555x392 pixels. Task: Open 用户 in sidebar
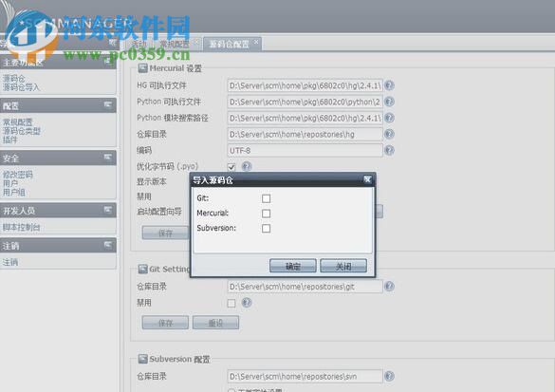click(9, 183)
